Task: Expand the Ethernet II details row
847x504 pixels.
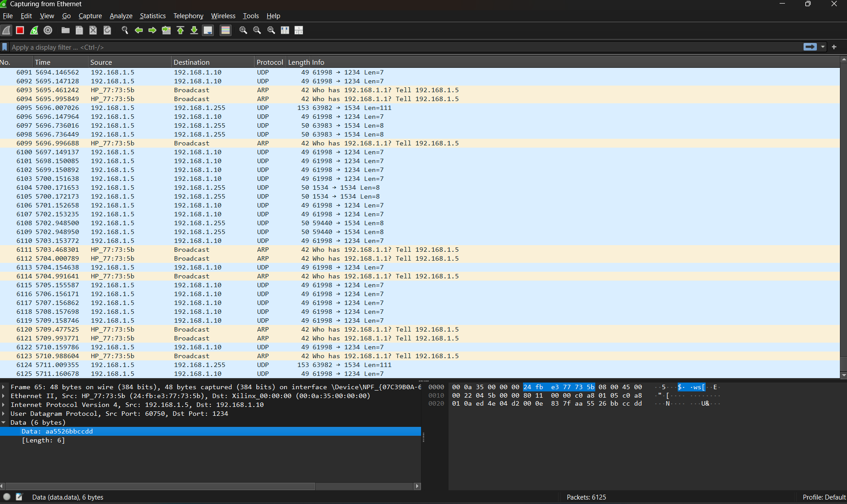Action: pyautogui.click(x=4, y=396)
